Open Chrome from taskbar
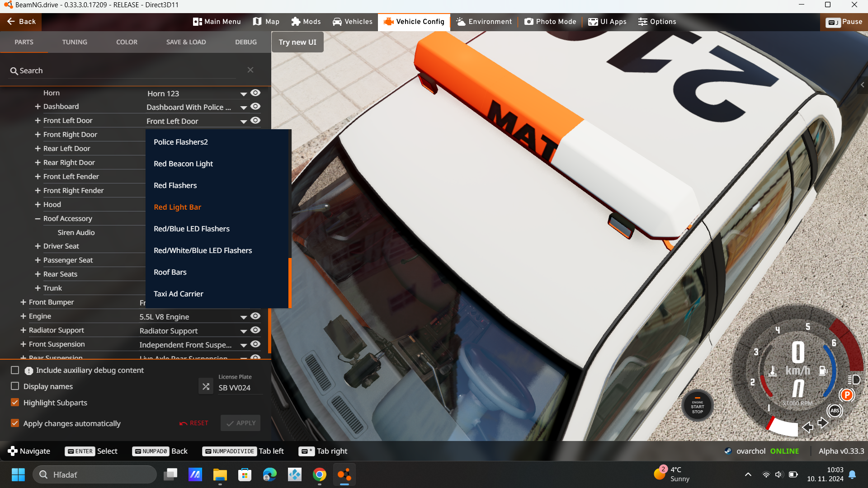The image size is (868, 488). tap(320, 474)
